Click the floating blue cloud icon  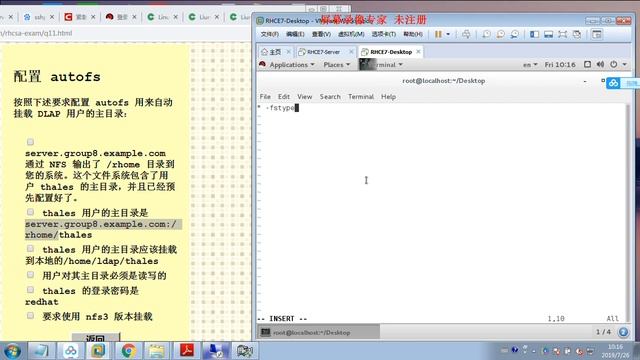[x=613, y=83]
